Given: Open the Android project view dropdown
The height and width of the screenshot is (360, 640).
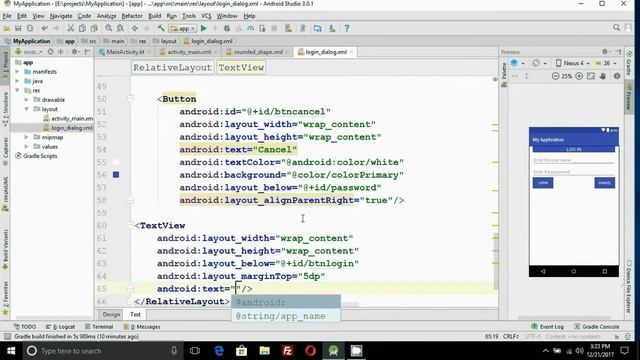Looking at the screenshot, I should [x=29, y=52].
